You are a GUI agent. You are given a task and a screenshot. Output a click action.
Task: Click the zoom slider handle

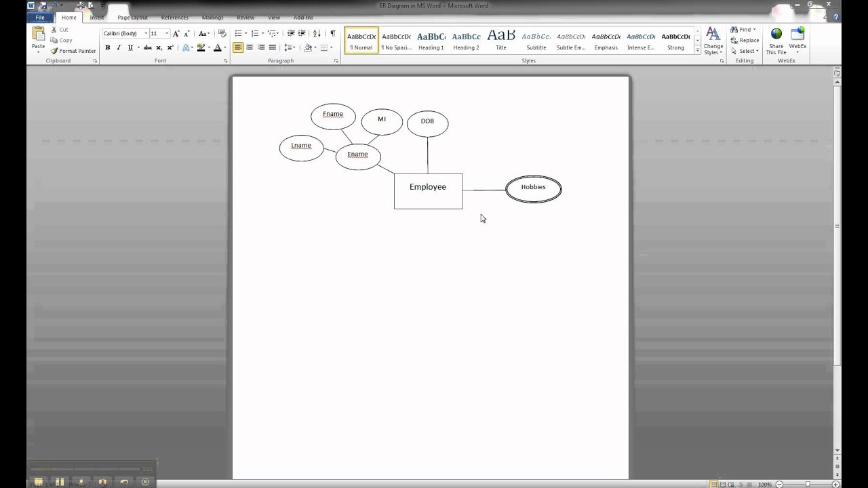[808, 484]
